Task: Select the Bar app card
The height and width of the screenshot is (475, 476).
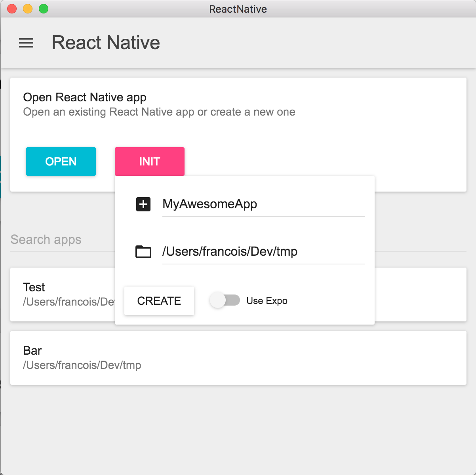Action: [238, 358]
